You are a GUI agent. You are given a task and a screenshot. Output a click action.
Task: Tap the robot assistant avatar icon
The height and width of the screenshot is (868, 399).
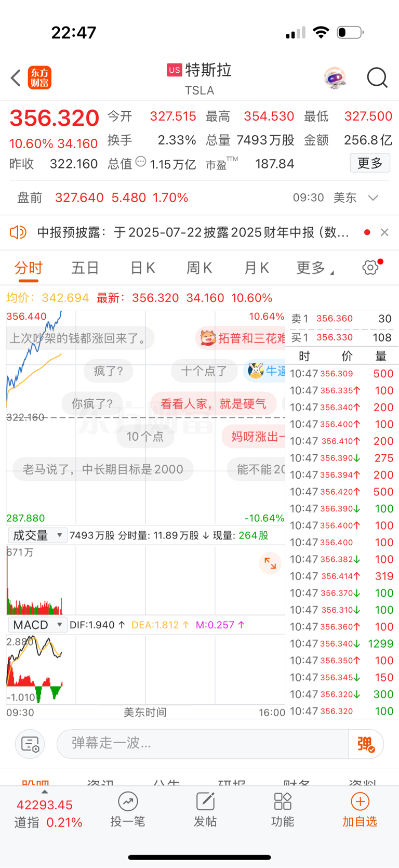335,78
